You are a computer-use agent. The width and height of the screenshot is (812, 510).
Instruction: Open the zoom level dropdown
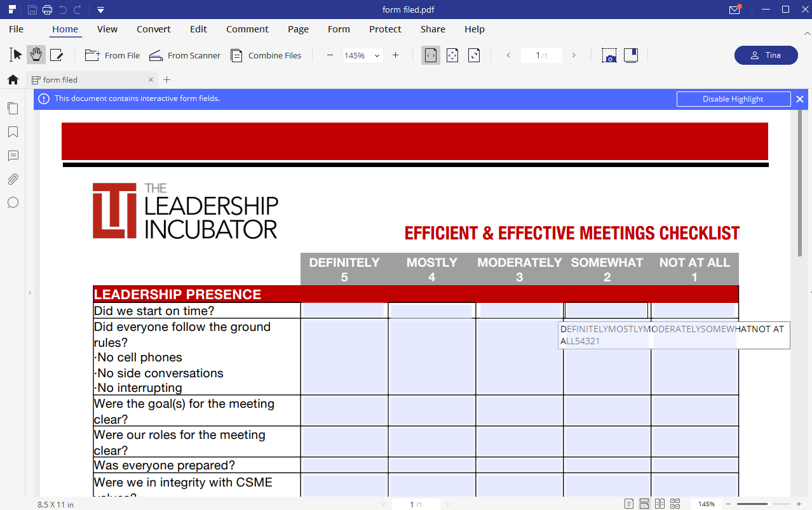pos(377,55)
